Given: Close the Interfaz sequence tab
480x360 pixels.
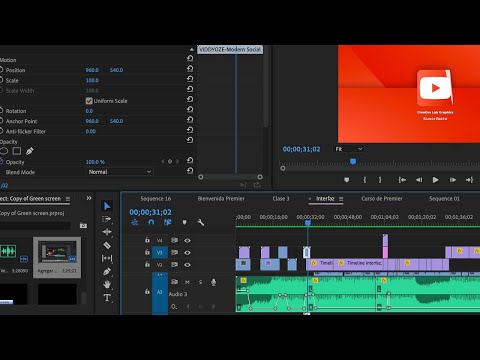Looking at the screenshot, I should 310,199.
